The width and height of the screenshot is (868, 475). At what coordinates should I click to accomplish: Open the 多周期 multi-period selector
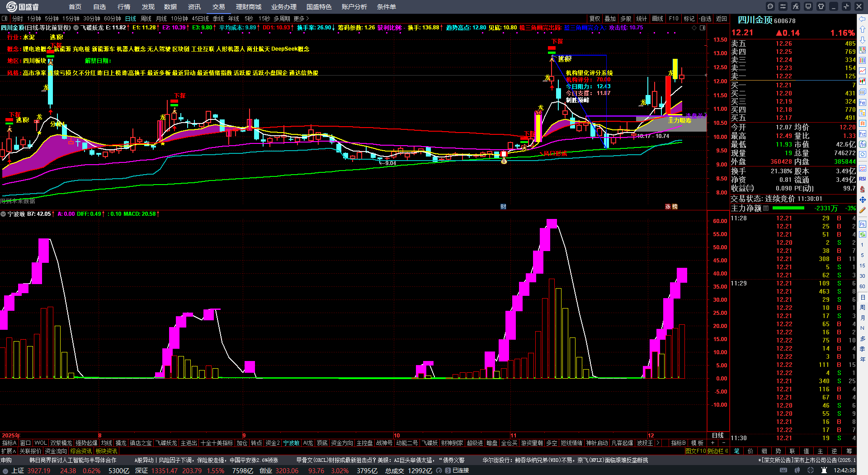coord(282,19)
